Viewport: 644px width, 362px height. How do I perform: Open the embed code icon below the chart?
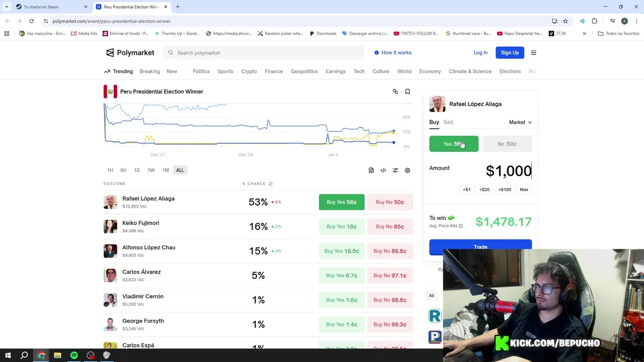pos(383,170)
